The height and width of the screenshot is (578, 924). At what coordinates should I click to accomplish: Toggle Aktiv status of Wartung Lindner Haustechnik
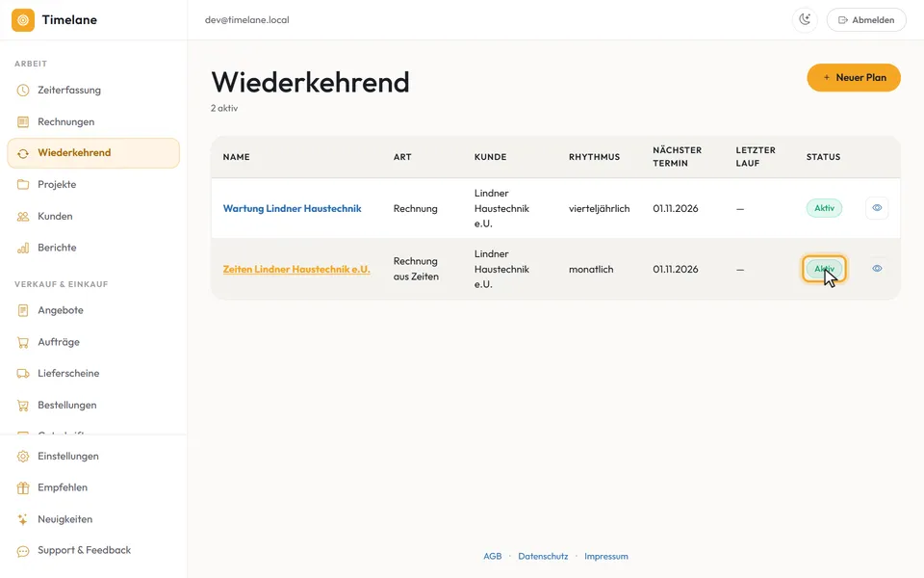pyautogui.click(x=824, y=208)
